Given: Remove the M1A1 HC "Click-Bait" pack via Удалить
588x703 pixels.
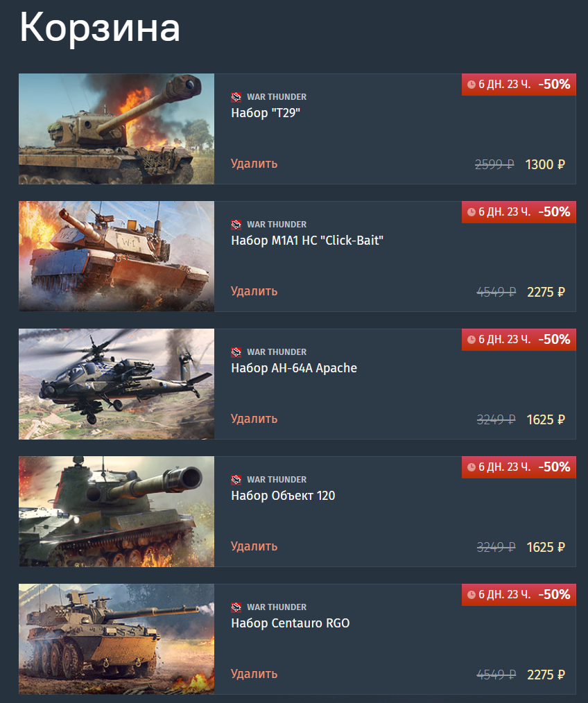Looking at the screenshot, I should click(254, 291).
